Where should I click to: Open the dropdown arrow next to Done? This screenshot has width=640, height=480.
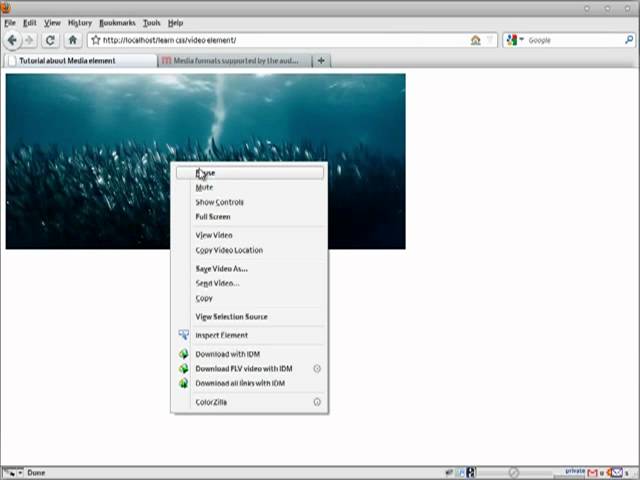(x=20, y=473)
